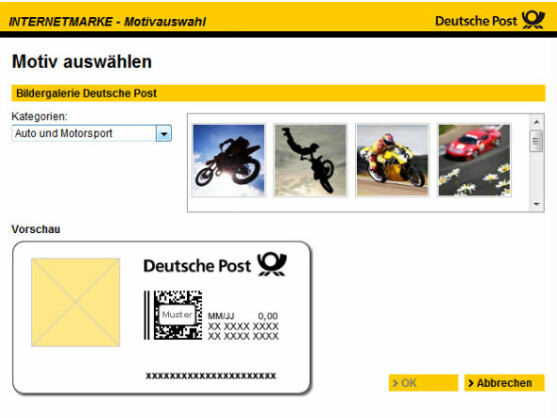Choose the yellow racing motorcycle thumbnail
Image resolution: width=557 pixels, height=418 pixels.
click(392, 160)
